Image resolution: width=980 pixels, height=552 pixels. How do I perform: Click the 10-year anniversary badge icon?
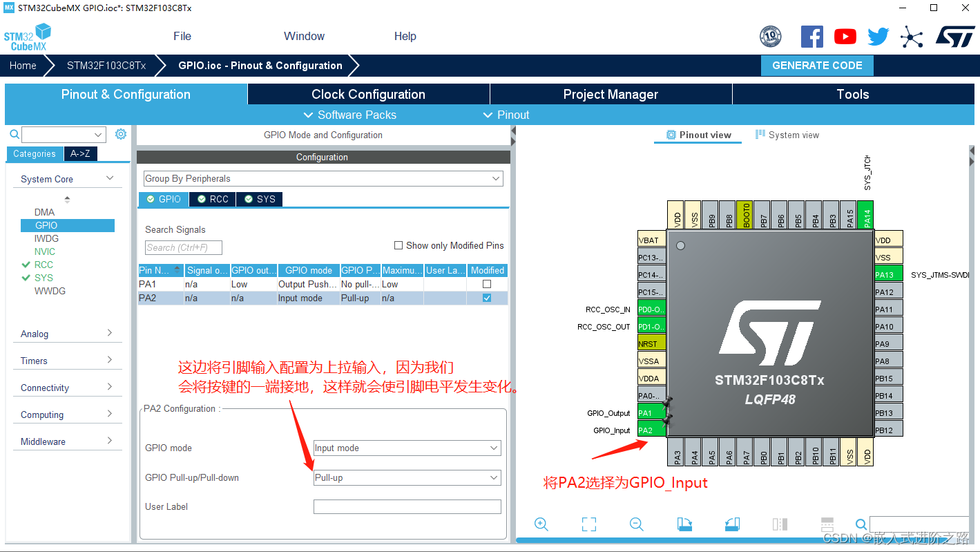771,37
